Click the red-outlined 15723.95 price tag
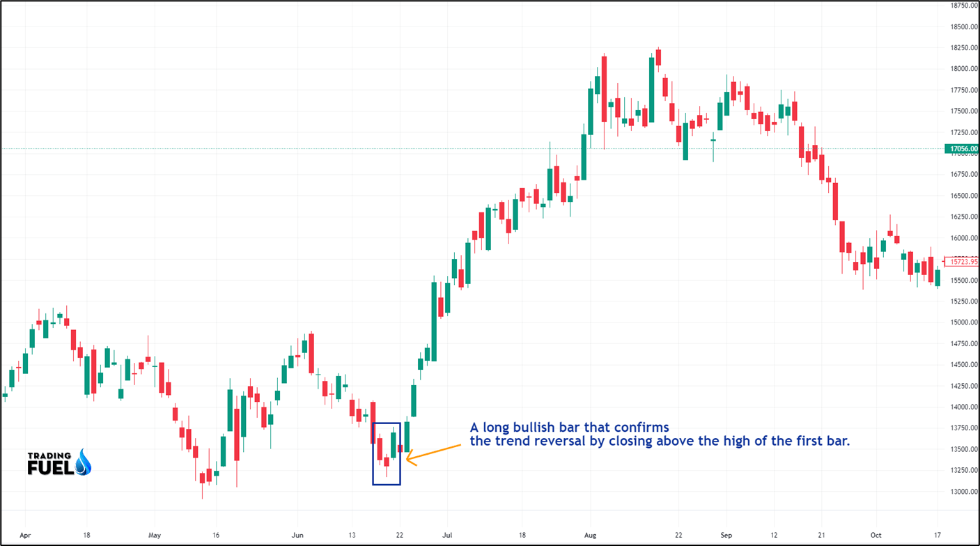The height and width of the screenshot is (546, 980). click(x=962, y=261)
